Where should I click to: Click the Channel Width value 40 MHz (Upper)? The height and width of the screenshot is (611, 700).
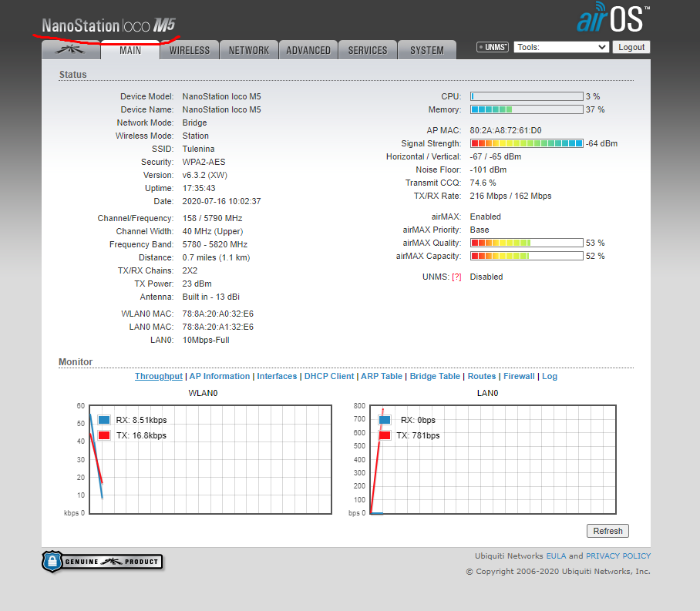pos(213,231)
